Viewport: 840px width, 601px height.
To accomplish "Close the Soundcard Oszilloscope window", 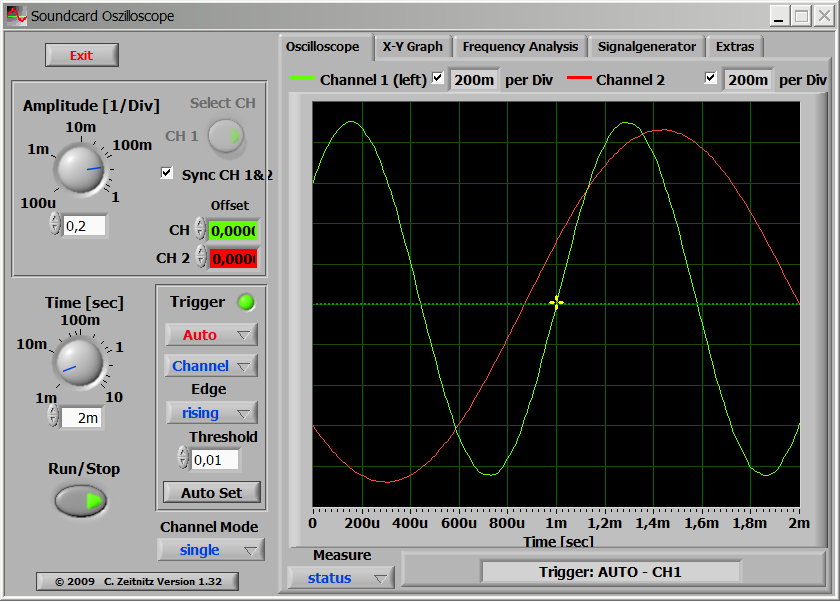I will (x=824, y=16).
